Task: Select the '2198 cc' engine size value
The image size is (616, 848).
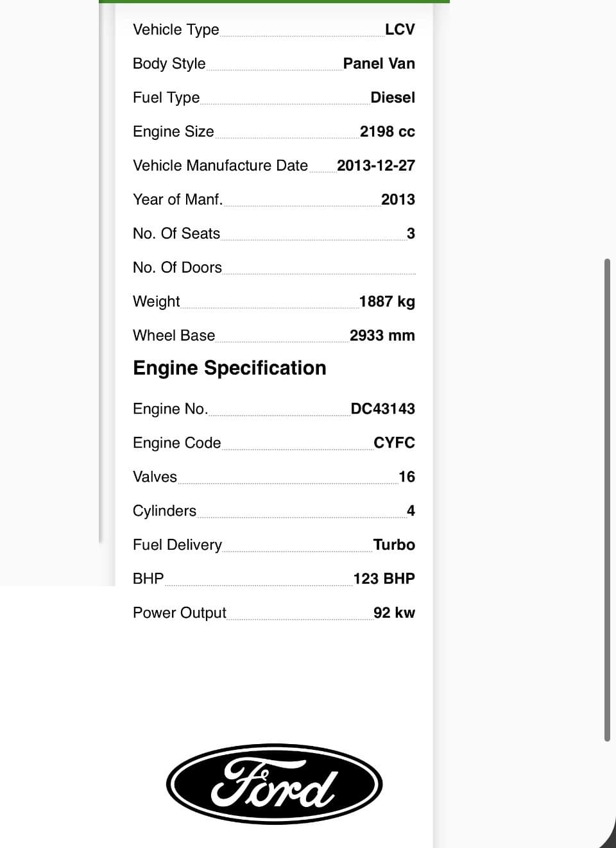Action: (x=388, y=131)
